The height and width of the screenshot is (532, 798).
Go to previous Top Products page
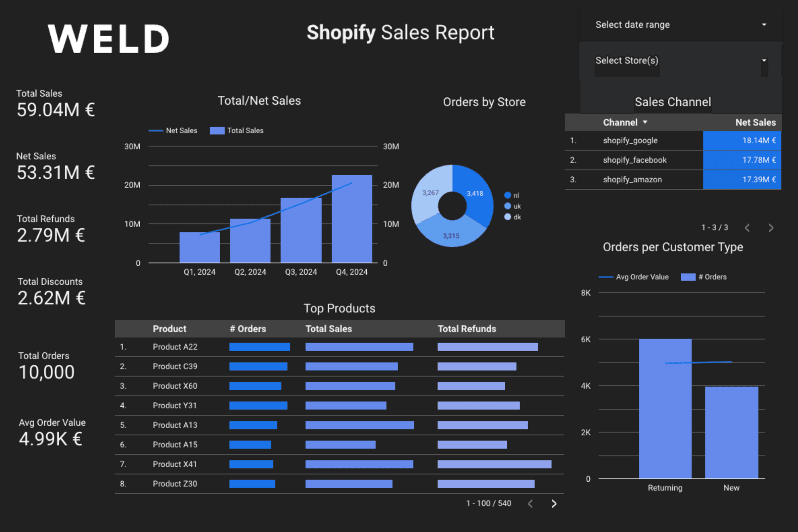[530, 503]
